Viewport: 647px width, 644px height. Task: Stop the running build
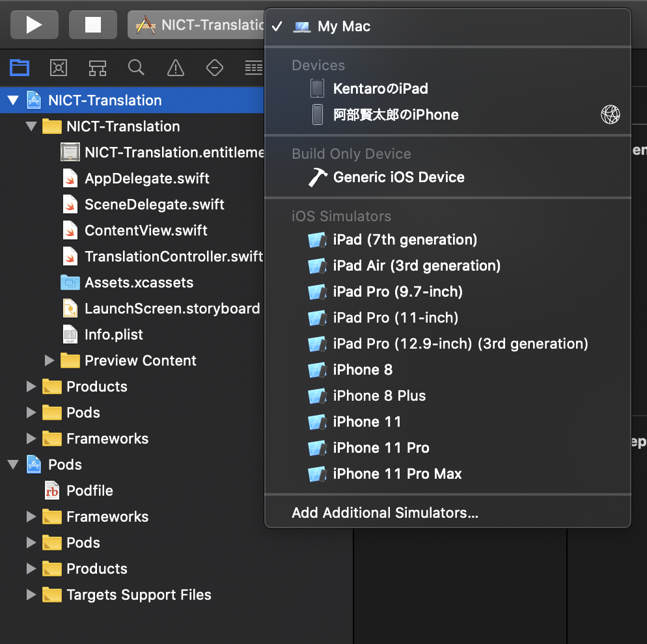point(93,25)
